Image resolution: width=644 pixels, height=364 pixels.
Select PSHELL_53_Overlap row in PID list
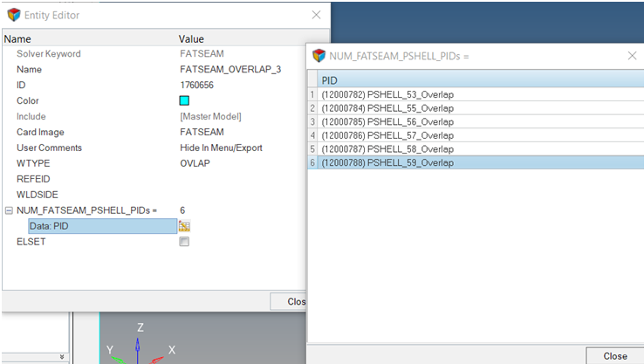[387, 94]
